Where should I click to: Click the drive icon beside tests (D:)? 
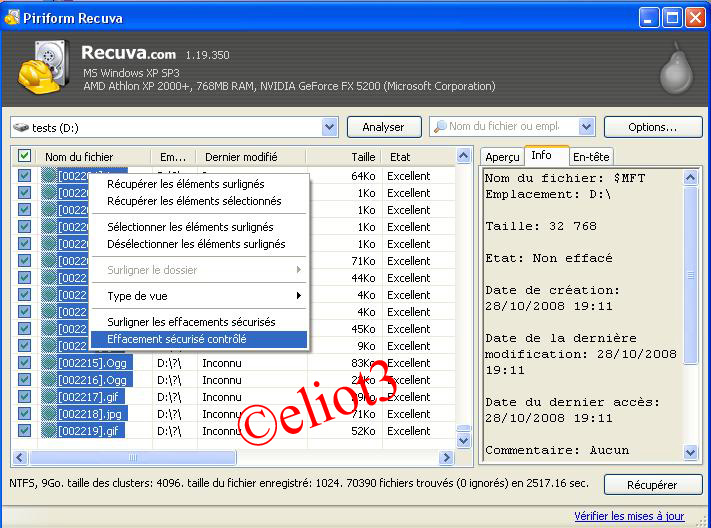tap(21, 127)
